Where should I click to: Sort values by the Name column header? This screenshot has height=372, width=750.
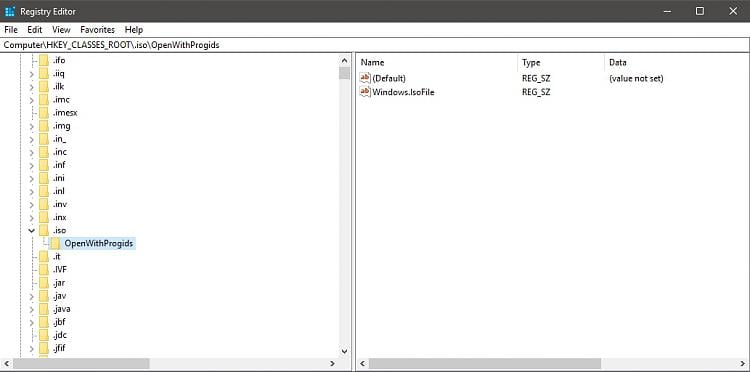click(437, 63)
